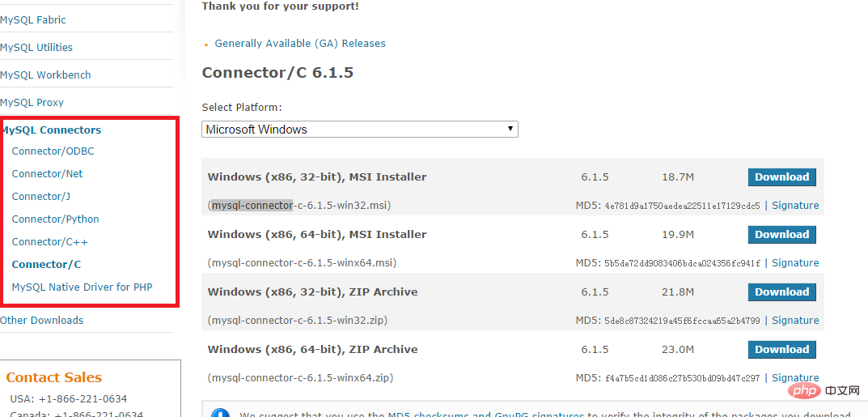Open Other Downloads sidebar link
Screen dimensions: 868x417
(41, 320)
